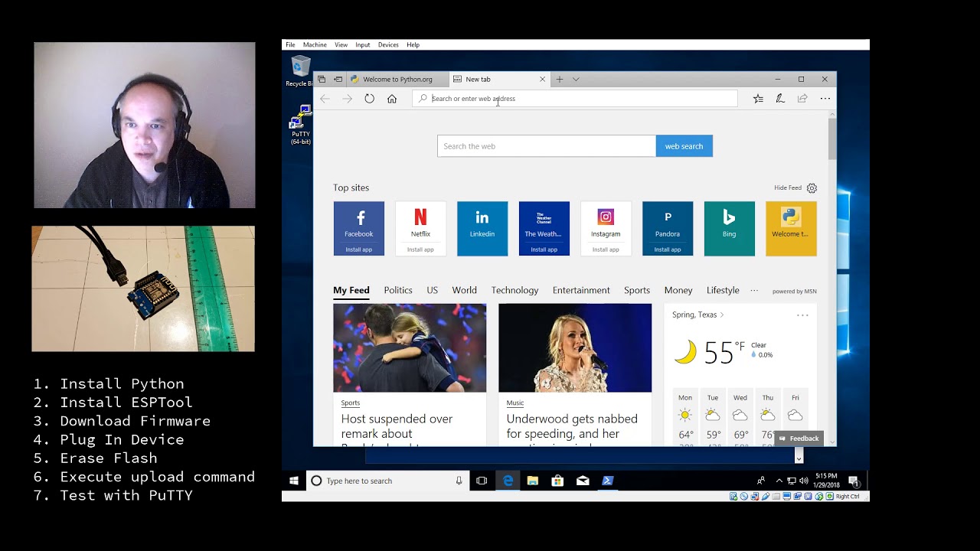Screen dimensions: 980x551
Task: Select the My Feed tab
Action: click(351, 291)
